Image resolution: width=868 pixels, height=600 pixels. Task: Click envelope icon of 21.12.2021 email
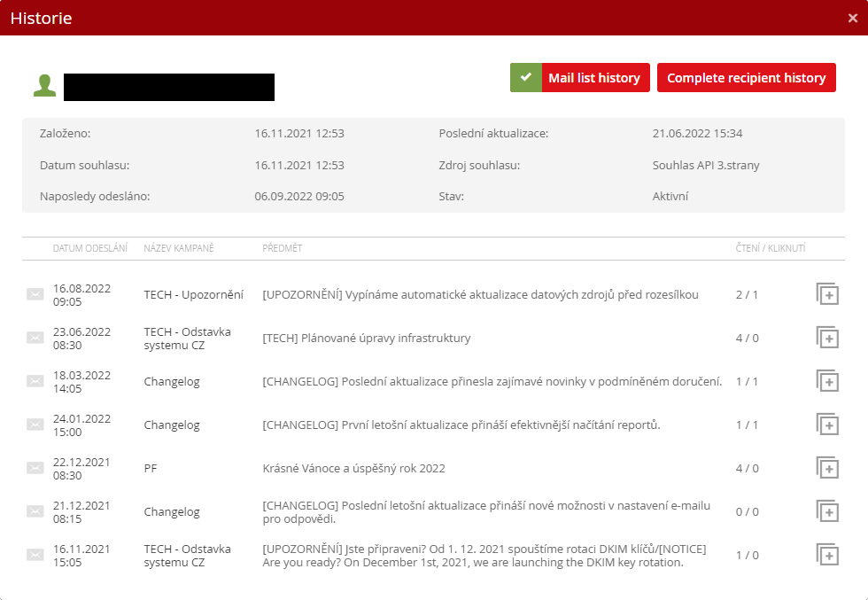35,511
